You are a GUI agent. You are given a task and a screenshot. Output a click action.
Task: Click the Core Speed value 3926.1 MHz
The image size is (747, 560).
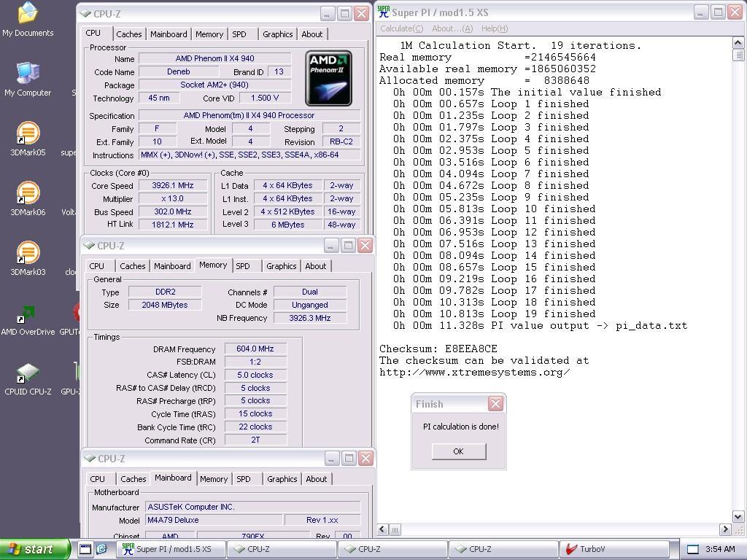coord(172,186)
